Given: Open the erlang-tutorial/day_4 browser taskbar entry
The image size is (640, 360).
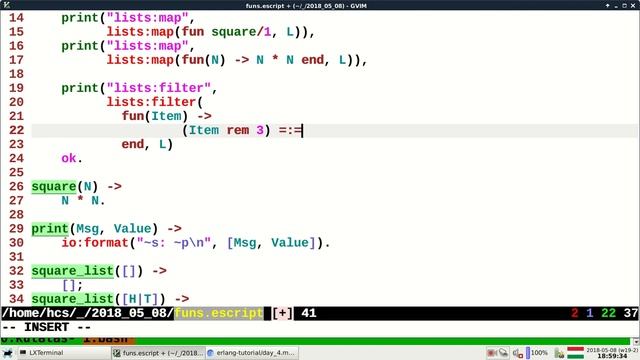Looking at the screenshot, I should pyautogui.click(x=252, y=353).
